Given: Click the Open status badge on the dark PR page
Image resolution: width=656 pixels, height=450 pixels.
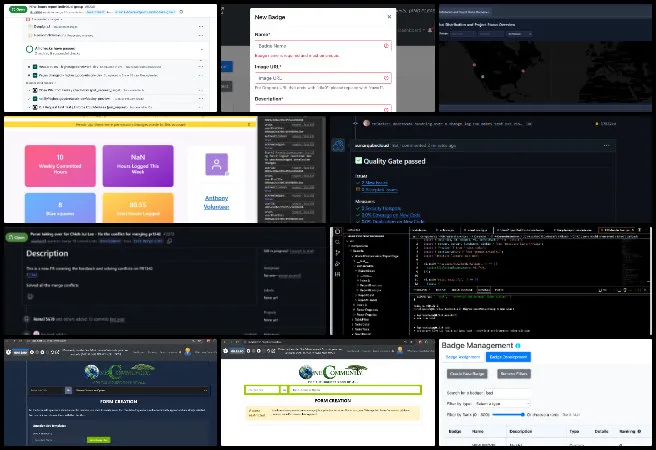Looking at the screenshot, I should 16,237.
